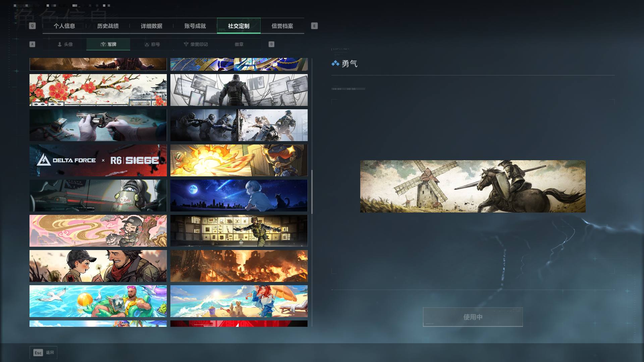Click the 勇气 banner title

coord(350,64)
